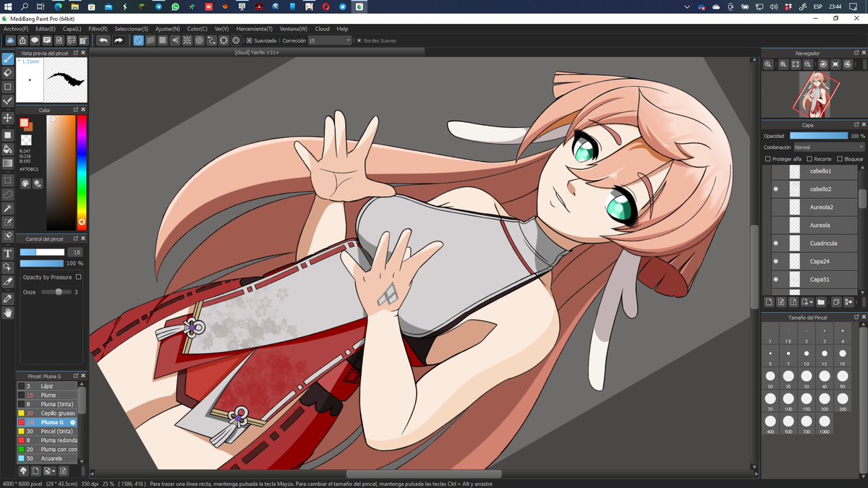The height and width of the screenshot is (488, 868).
Task: Select the Eraser tool
Action: click(x=8, y=72)
